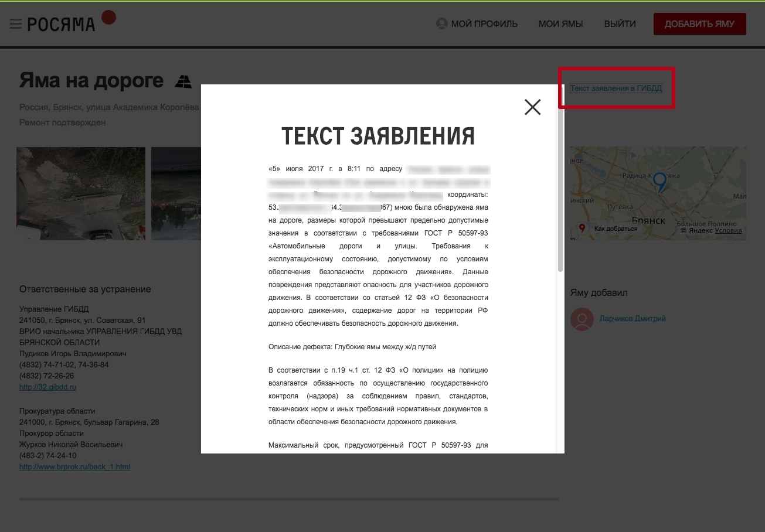The width and height of the screenshot is (765, 532).
Task: Click the Прокуратура области text
Action: pyautogui.click(x=57, y=411)
